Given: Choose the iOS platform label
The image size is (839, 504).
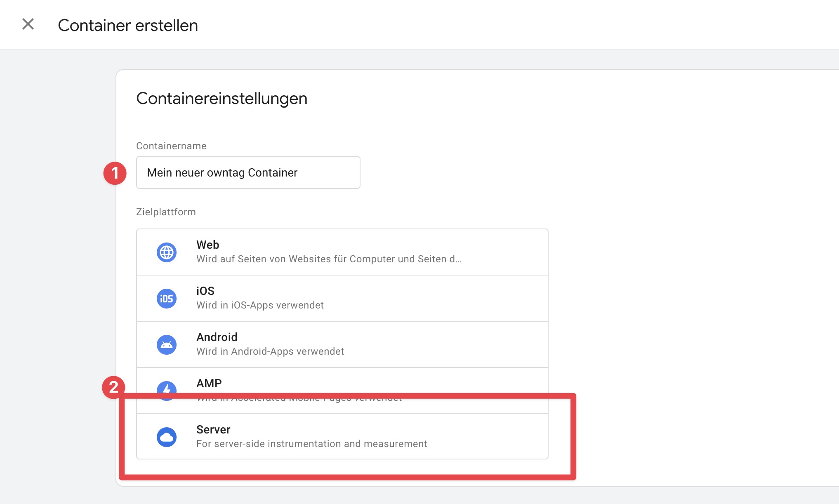Looking at the screenshot, I should coord(205,291).
